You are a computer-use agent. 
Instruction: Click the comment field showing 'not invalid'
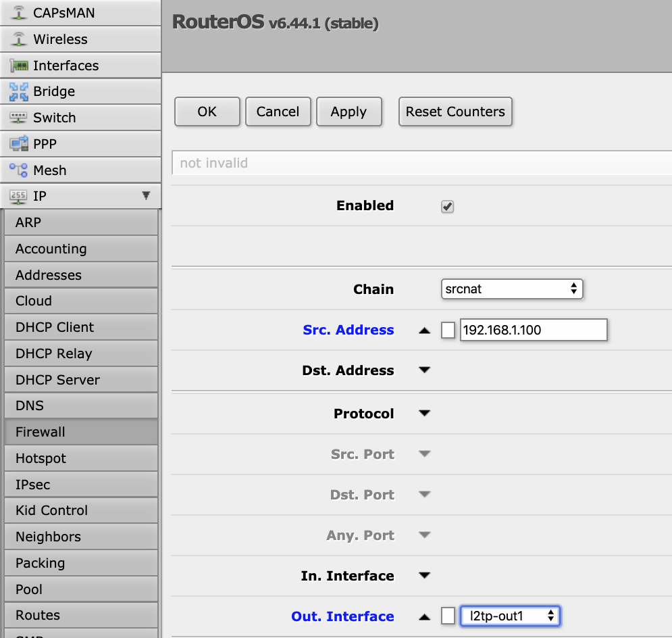click(x=421, y=163)
